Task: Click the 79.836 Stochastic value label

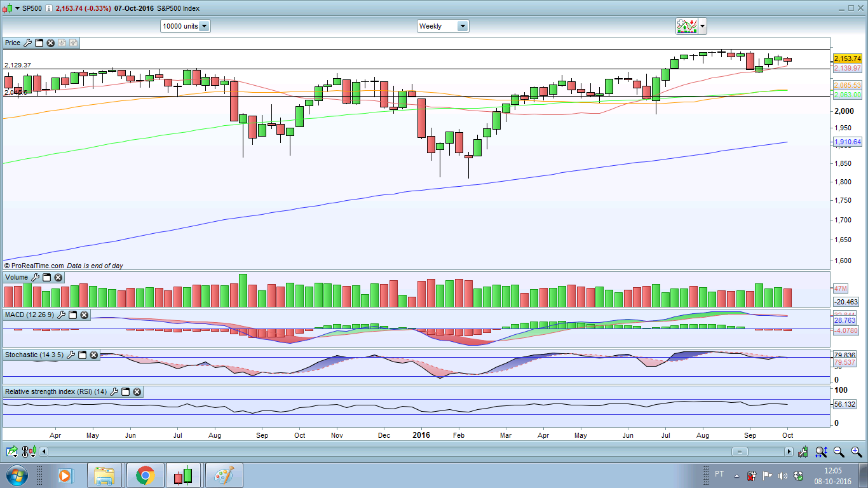Action: click(845, 355)
